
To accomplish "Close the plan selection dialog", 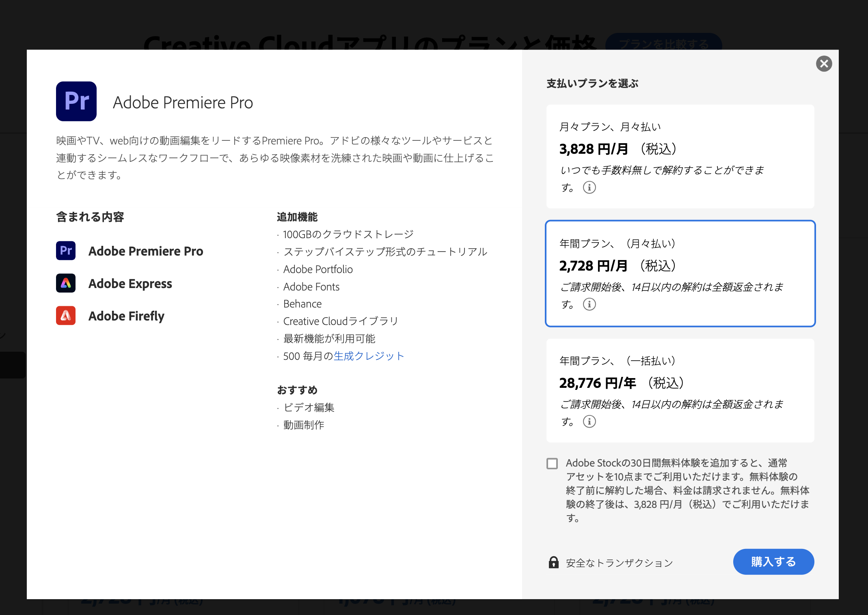I will pyautogui.click(x=824, y=64).
